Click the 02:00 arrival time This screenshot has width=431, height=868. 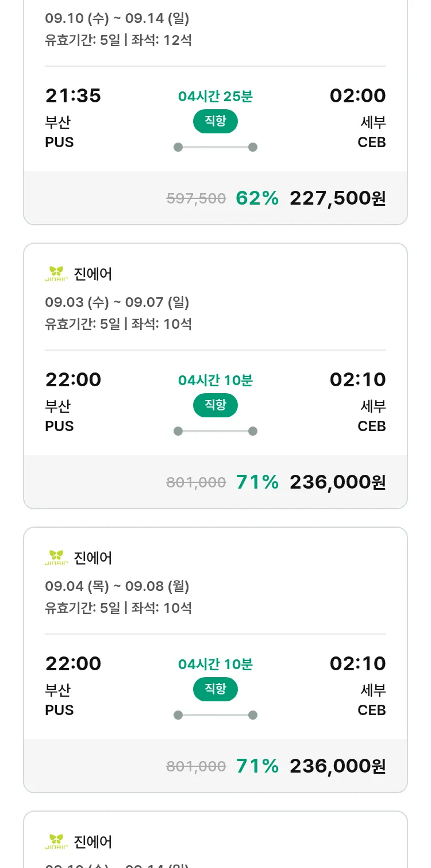357,95
